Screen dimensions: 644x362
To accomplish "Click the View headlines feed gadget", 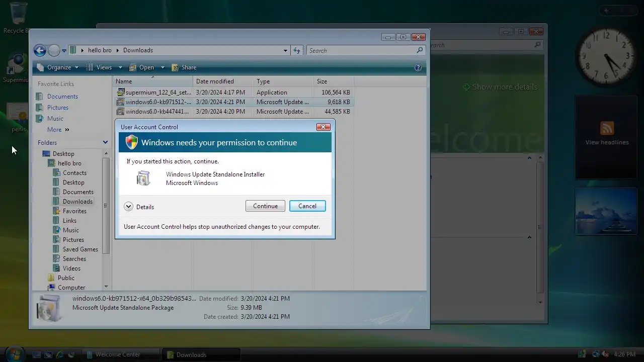I will pyautogui.click(x=607, y=137).
